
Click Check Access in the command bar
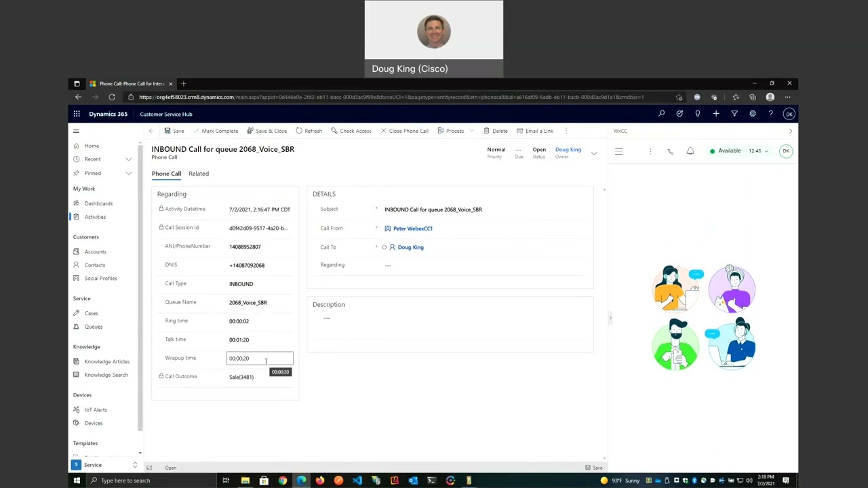[351, 131]
